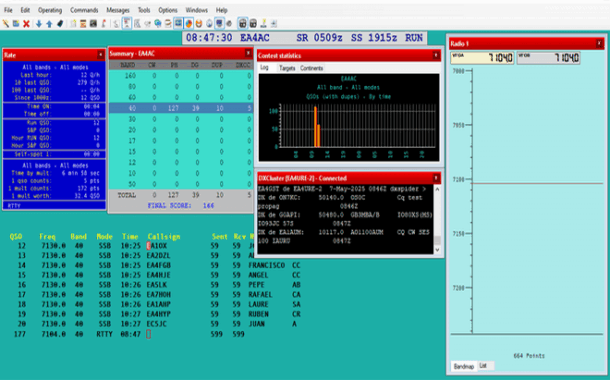Open the Edit menu
610x380 pixels.
point(25,10)
